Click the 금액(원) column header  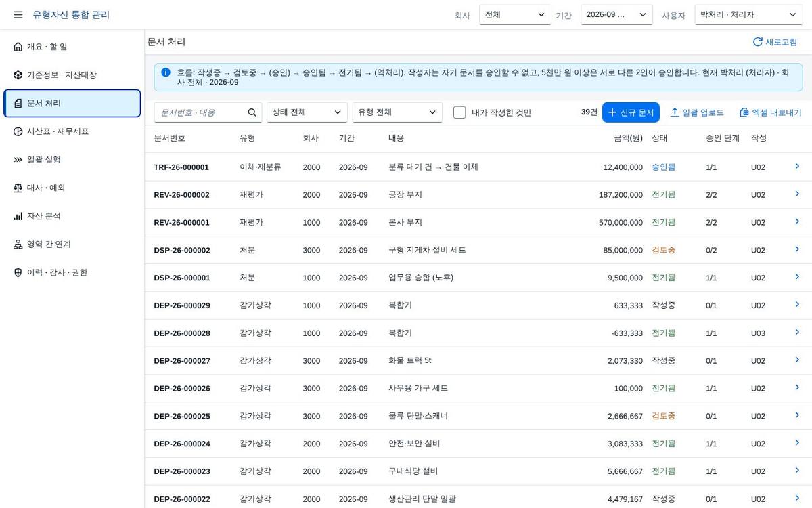click(x=628, y=138)
